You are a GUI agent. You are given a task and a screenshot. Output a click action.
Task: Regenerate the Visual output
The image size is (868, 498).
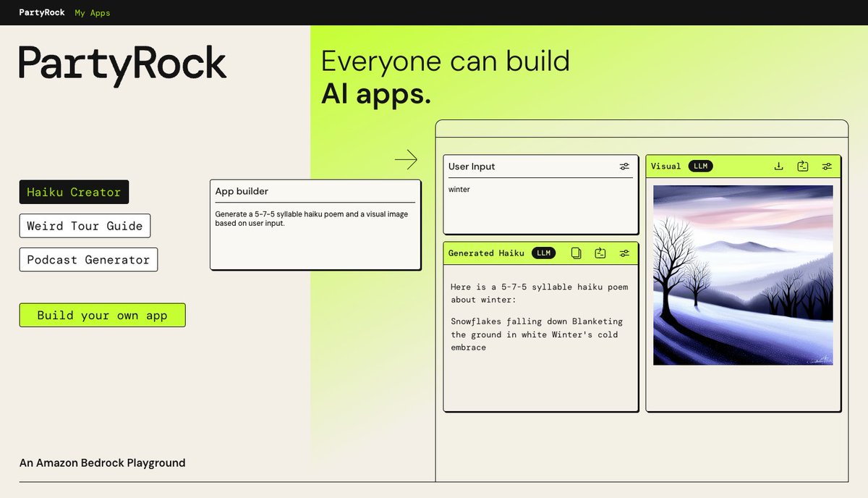tap(803, 166)
